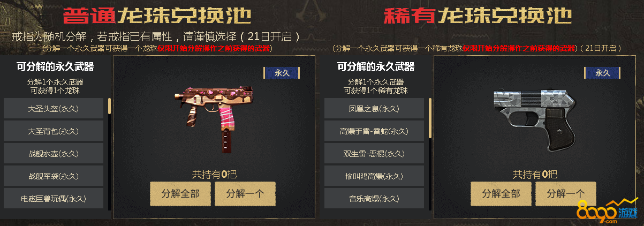Choose 高爆手雷-雷蛇(永久) entry
The height and width of the screenshot is (226, 644).
point(374,131)
